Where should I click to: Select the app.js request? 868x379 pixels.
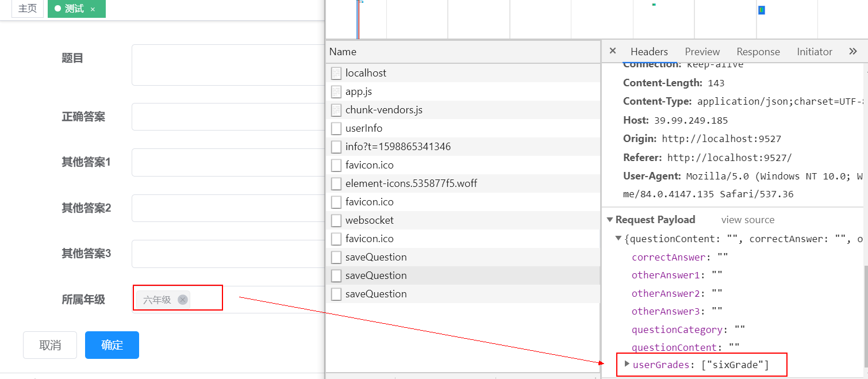[463, 91]
